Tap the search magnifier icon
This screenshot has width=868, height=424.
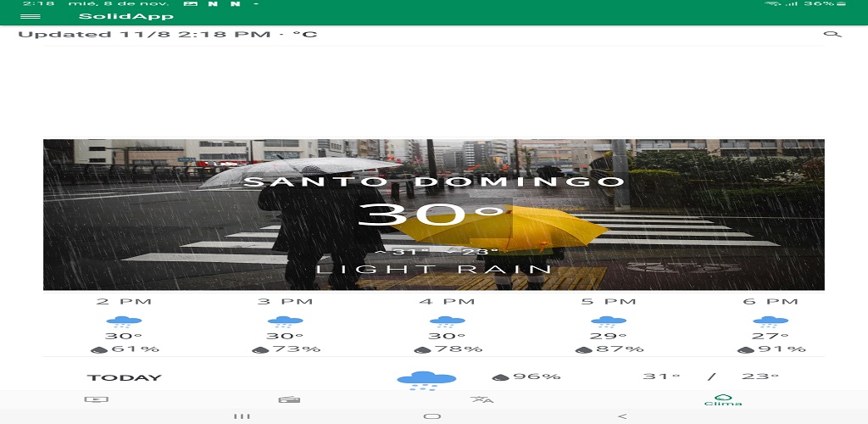pyautogui.click(x=832, y=34)
